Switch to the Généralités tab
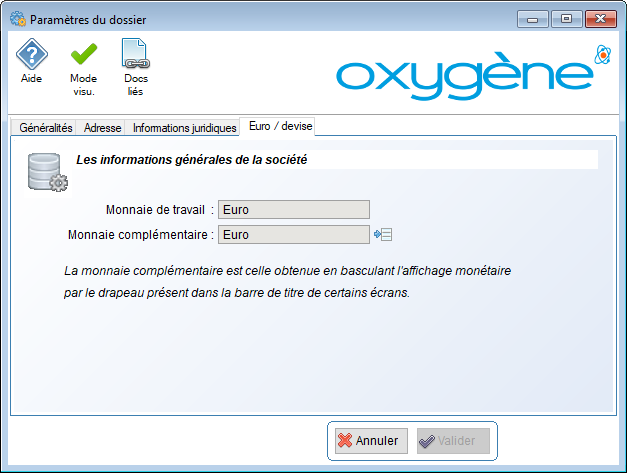The width and height of the screenshot is (627, 473). point(46,128)
